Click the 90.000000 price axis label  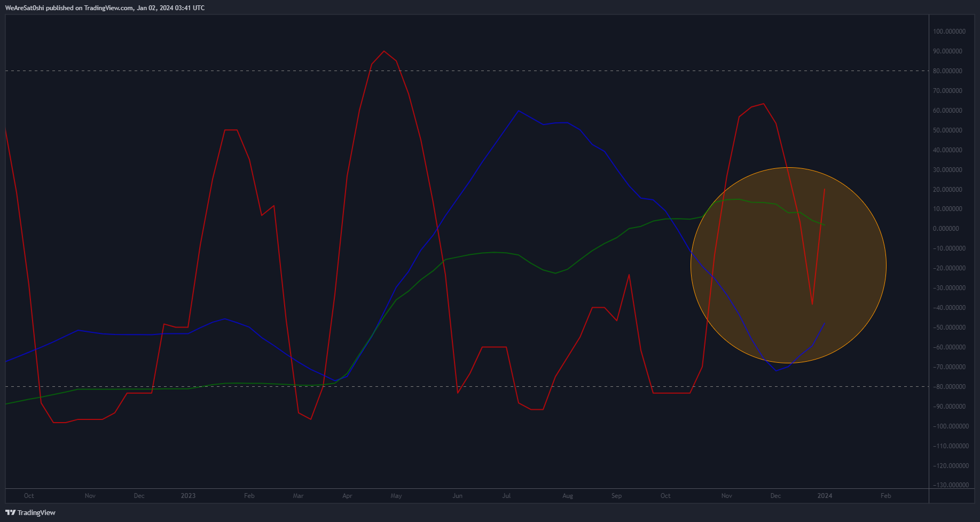pos(947,51)
